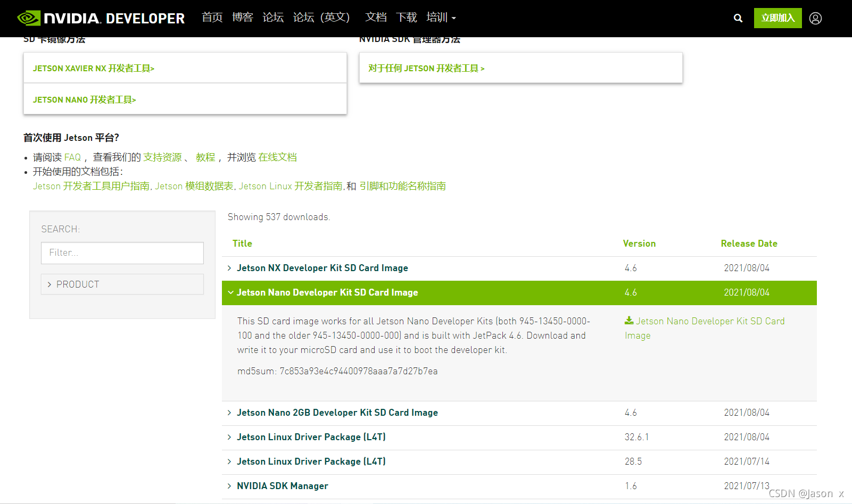Image resolution: width=852 pixels, height=504 pixels.
Task: Open the 文档 menu item
Action: [x=376, y=18]
